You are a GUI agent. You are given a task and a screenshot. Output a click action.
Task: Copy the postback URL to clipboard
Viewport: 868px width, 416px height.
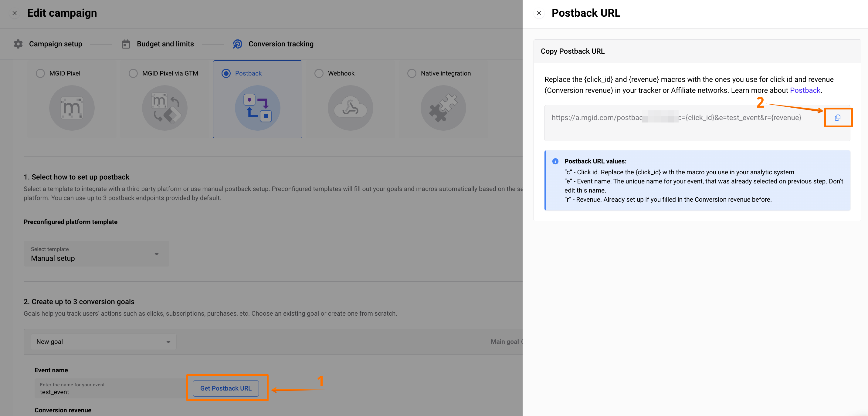coord(837,117)
